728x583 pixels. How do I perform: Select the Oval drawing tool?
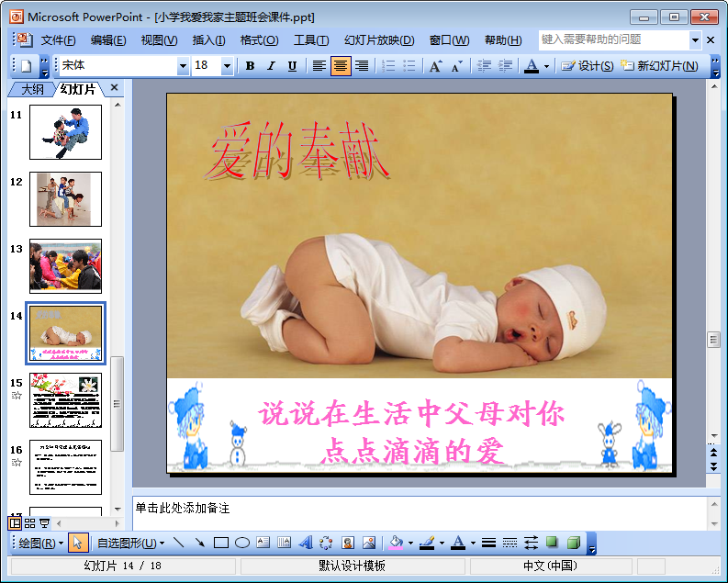click(241, 543)
